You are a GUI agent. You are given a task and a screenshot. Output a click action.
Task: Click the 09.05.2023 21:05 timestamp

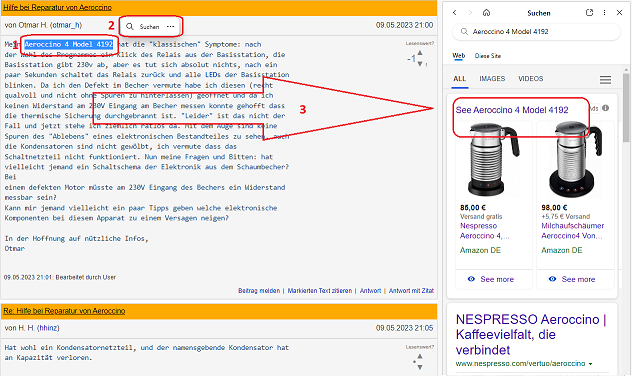coord(404,328)
